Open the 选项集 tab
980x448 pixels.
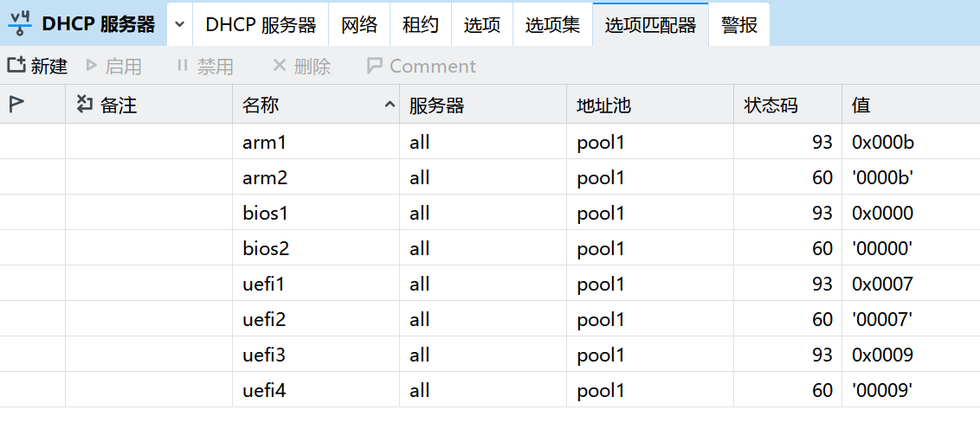click(x=552, y=25)
